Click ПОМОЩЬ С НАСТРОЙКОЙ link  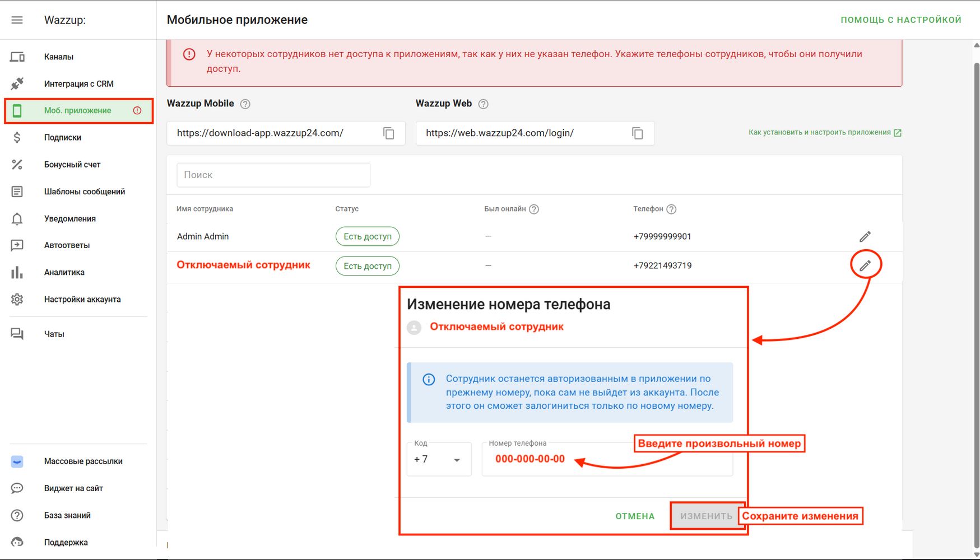point(901,20)
